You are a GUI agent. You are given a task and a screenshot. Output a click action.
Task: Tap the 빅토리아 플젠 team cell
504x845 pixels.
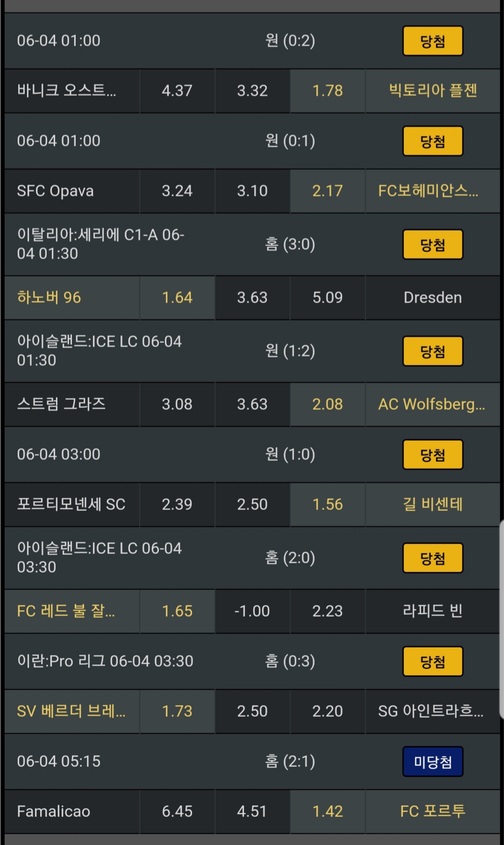pyautogui.click(x=432, y=91)
